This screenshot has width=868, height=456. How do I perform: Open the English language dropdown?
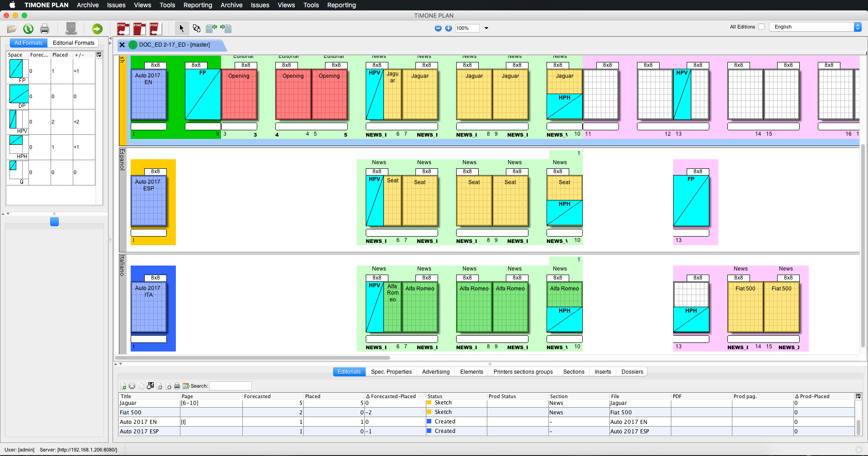857,27
